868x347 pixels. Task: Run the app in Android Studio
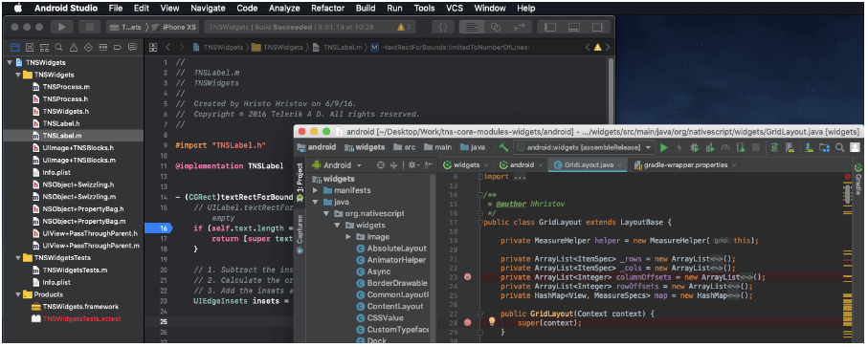pos(664,147)
